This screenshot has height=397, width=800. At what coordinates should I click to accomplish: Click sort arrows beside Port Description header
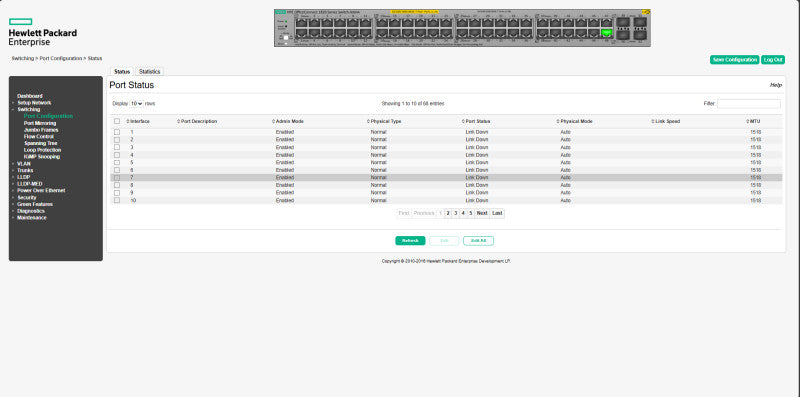(179, 121)
